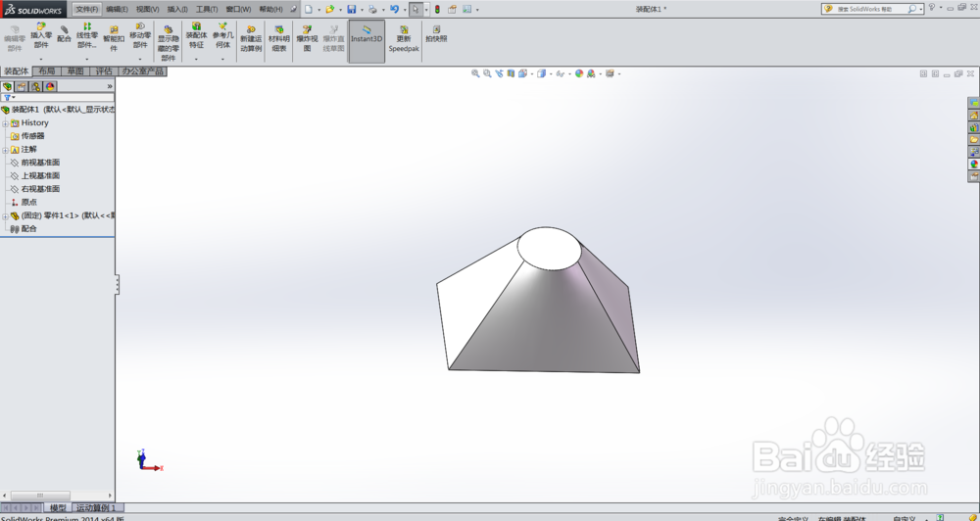Click the Zoom to Area icon
The height and width of the screenshot is (521, 980).
[x=487, y=73]
